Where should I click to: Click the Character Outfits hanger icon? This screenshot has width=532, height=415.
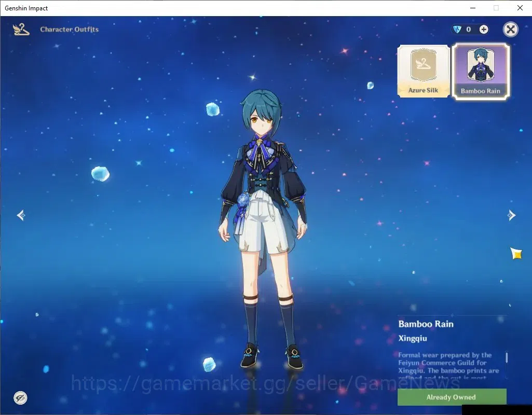[21, 30]
